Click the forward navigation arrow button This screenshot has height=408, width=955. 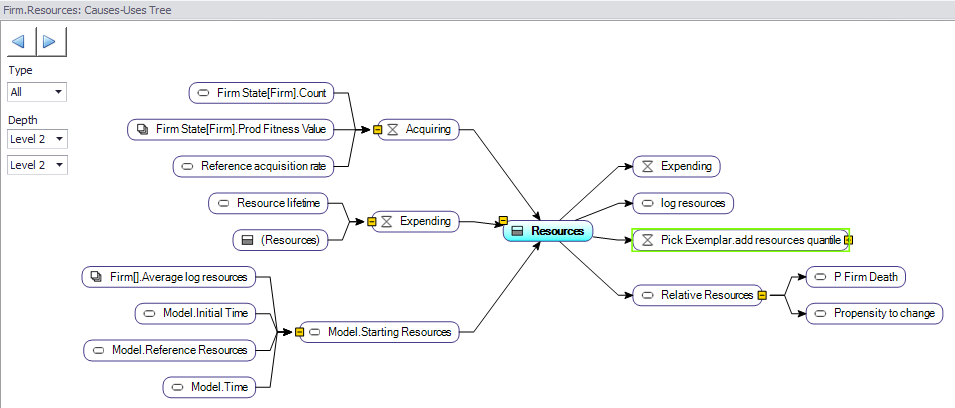(51, 43)
